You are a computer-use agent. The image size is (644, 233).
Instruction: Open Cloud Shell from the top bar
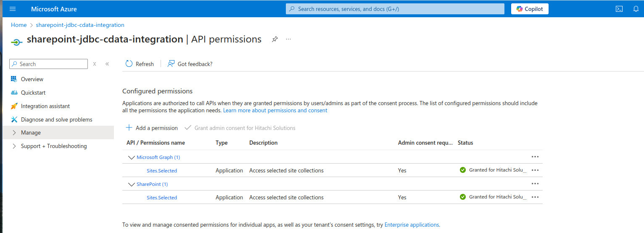pyautogui.click(x=619, y=9)
